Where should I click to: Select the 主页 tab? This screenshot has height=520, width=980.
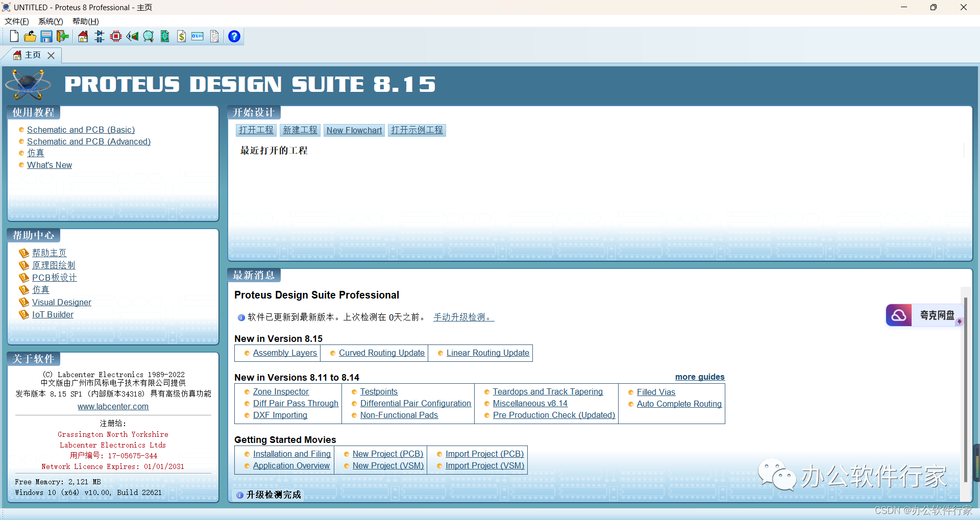coord(33,55)
